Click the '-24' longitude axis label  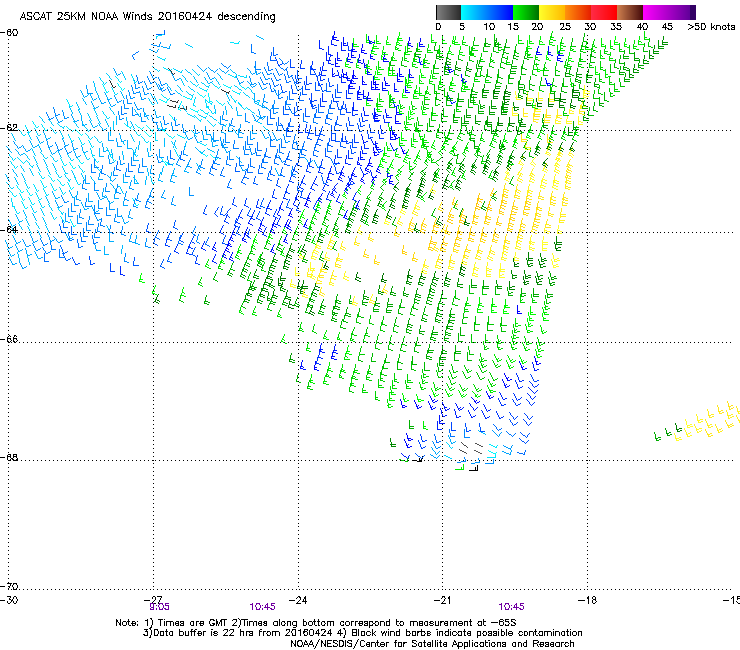[x=298, y=600]
